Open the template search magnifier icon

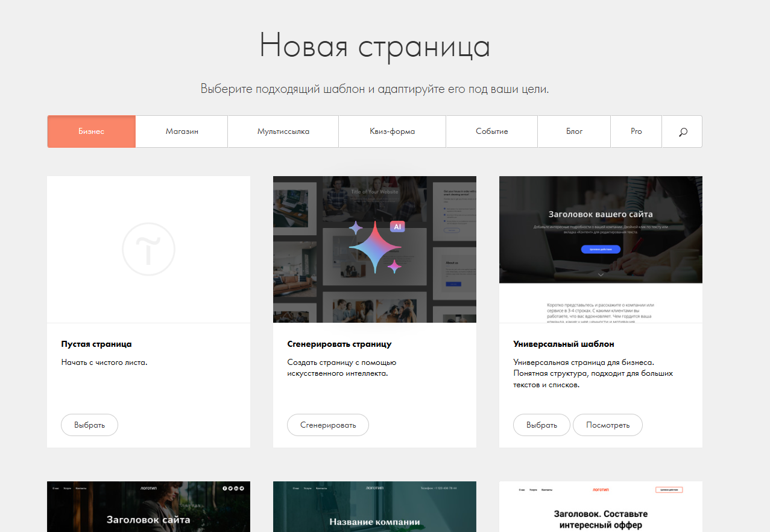click(x=683, y=131)
